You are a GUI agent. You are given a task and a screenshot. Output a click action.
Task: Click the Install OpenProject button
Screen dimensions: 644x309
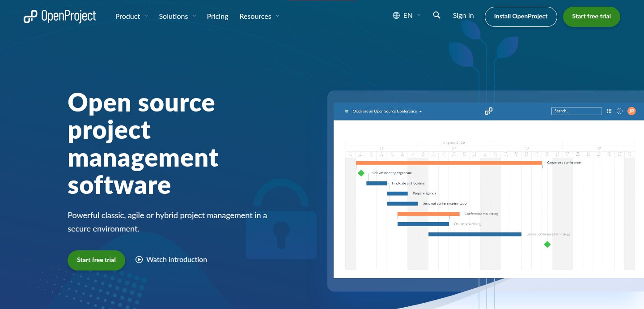(x=521, y=17)
